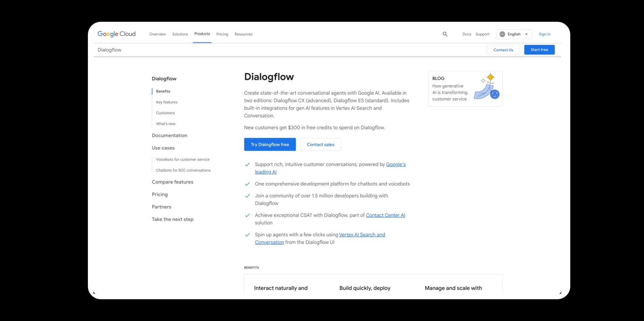Click the Start free button
The width and height of the screenshot is (644, 321).
coord(539,50)
